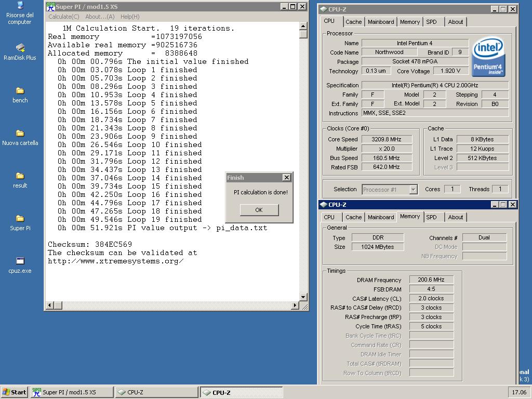Switch to Mainboard tab in upper CPU-Z
Viewport: 532px width, 399px height.
click(x=381, y=22)
